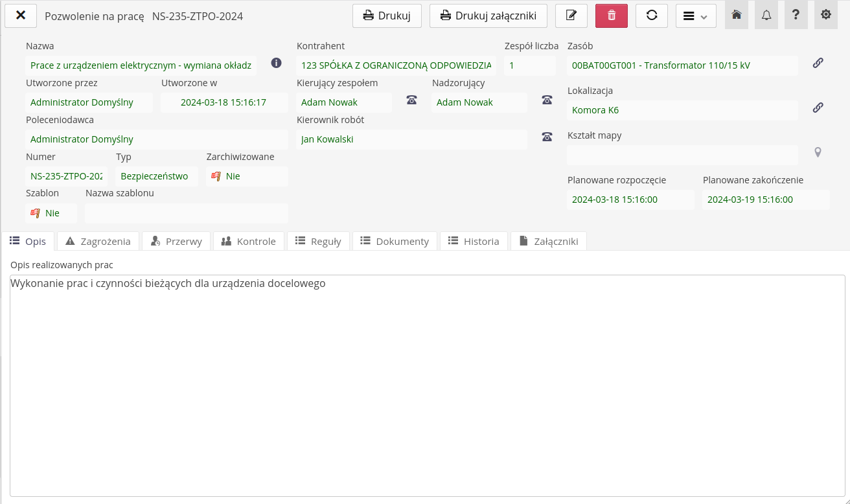Click the red trash delete button
Viewport: 850px width, 504px height.
coord(611,16)
